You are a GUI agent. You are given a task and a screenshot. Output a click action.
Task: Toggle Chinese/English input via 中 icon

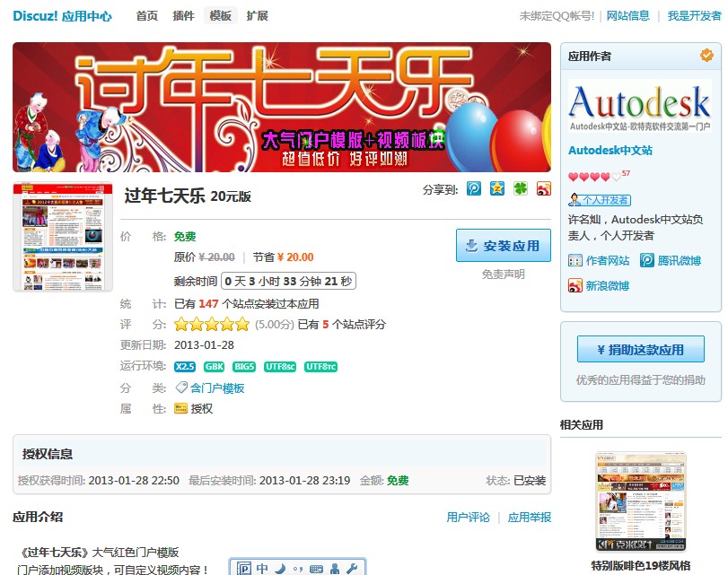tap(262, 568)
